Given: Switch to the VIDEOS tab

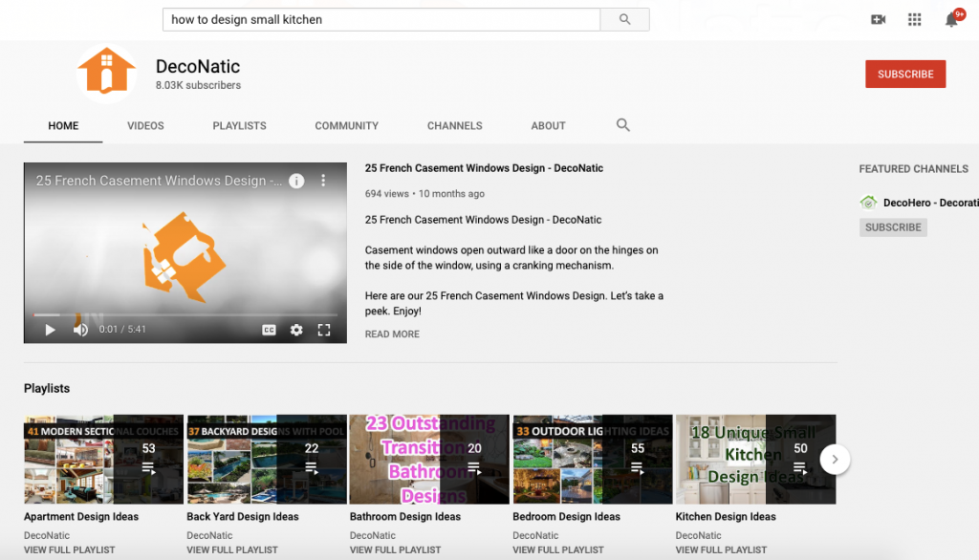Looking at the screenshot, I should pos(145,125).
